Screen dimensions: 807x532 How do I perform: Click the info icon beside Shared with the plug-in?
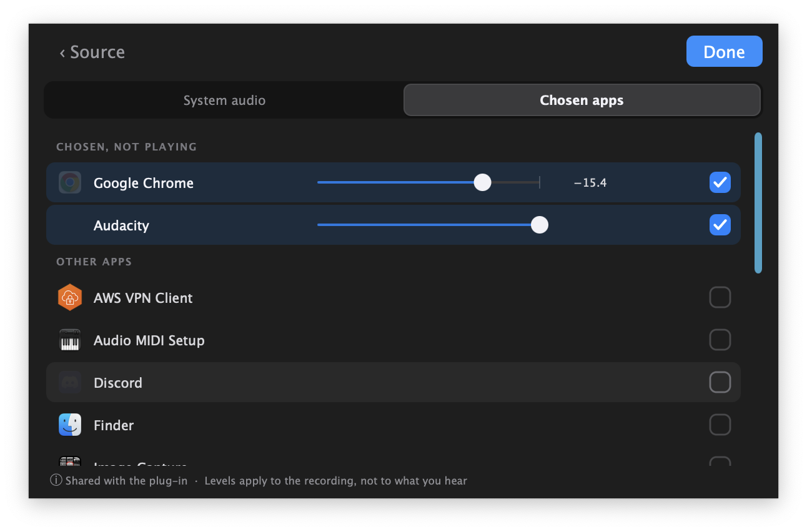[56, 481]
